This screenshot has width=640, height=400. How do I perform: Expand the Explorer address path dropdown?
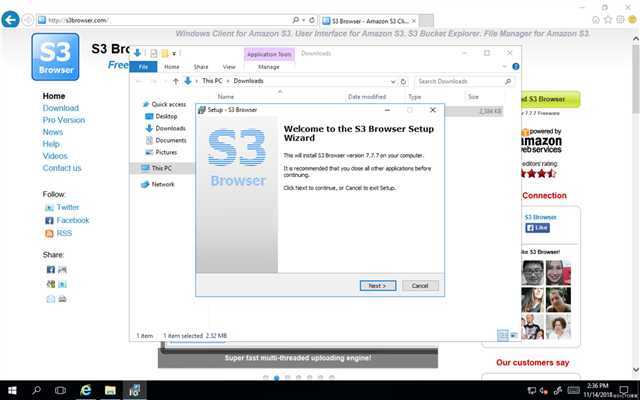coord(393,81)
